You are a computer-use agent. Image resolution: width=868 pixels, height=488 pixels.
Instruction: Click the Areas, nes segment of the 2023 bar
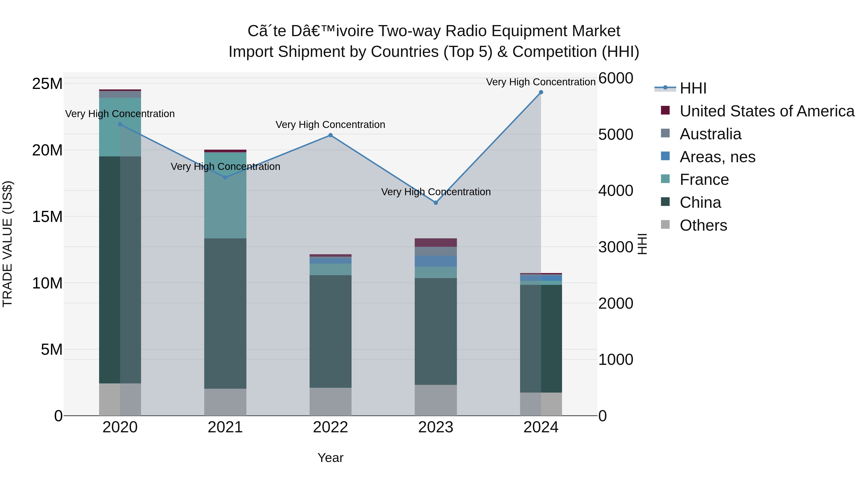[436, 261]
